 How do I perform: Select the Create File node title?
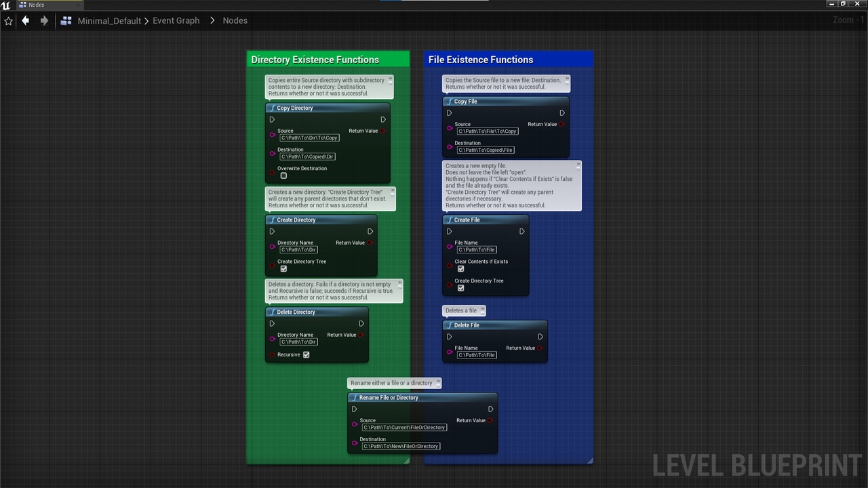[467, 220]
